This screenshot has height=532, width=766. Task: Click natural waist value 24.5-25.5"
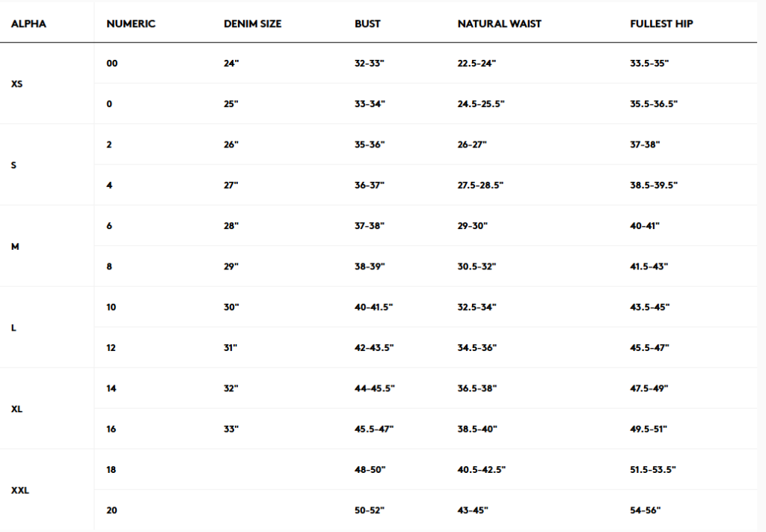point(481,104)
